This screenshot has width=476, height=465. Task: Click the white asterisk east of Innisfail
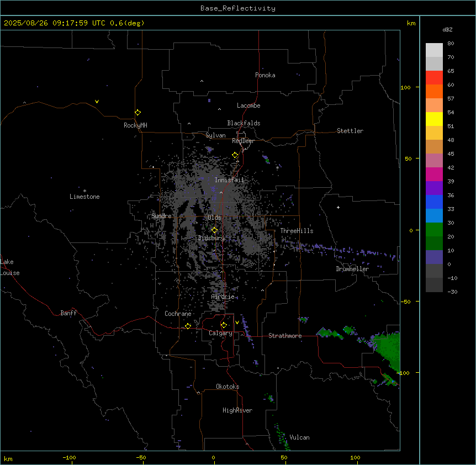click(x=277, y=167)
